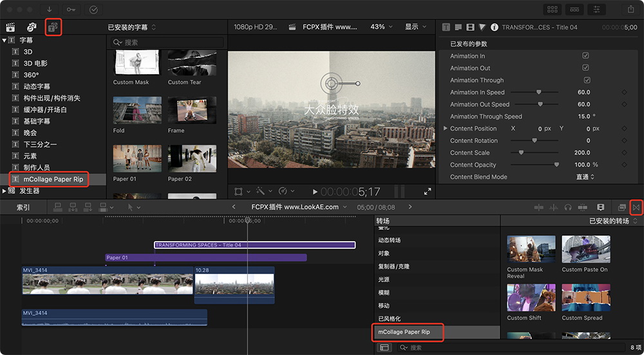Open the Content Blend Mode dropdown
This screenshot has width=644, height=355.
pos(585,177)
